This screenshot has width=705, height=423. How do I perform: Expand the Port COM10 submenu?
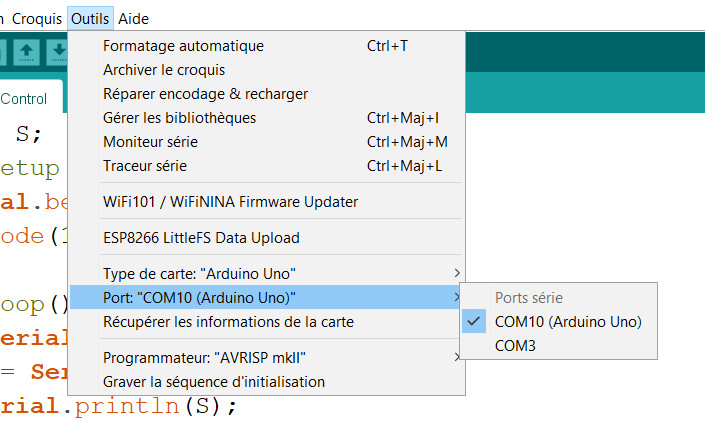pos(266,298)
